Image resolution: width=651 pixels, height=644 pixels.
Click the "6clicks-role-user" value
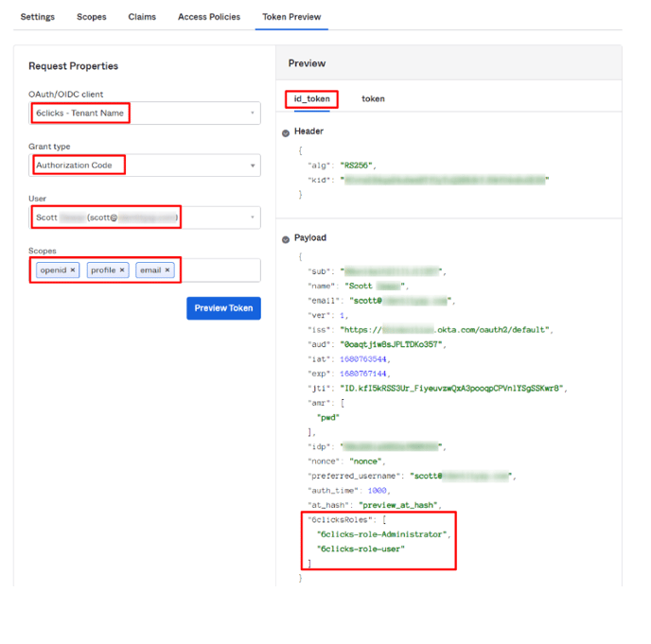pyautogui.click(x=361, y=548)
